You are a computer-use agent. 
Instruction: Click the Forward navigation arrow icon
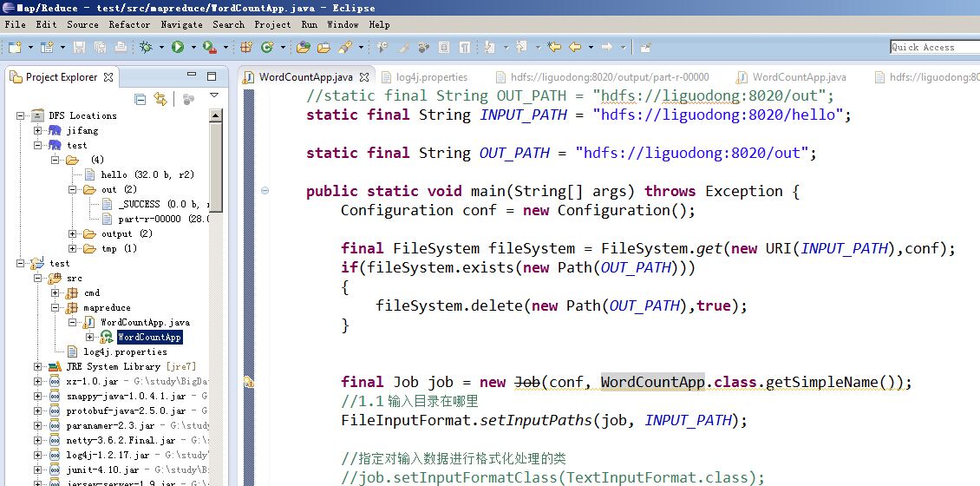pos(606,47)
